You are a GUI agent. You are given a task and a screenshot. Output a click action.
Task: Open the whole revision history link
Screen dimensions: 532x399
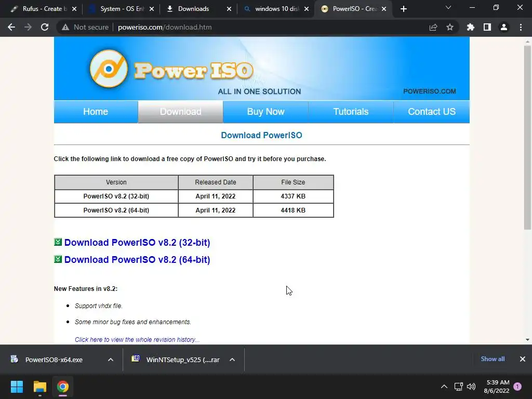(137, 340)
